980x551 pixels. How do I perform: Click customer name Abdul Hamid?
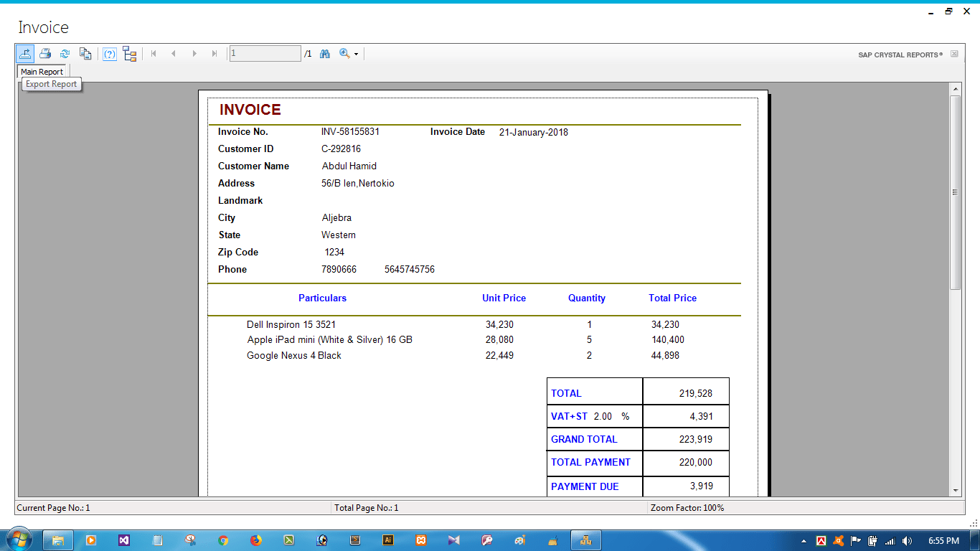click(x=349, y=166)
